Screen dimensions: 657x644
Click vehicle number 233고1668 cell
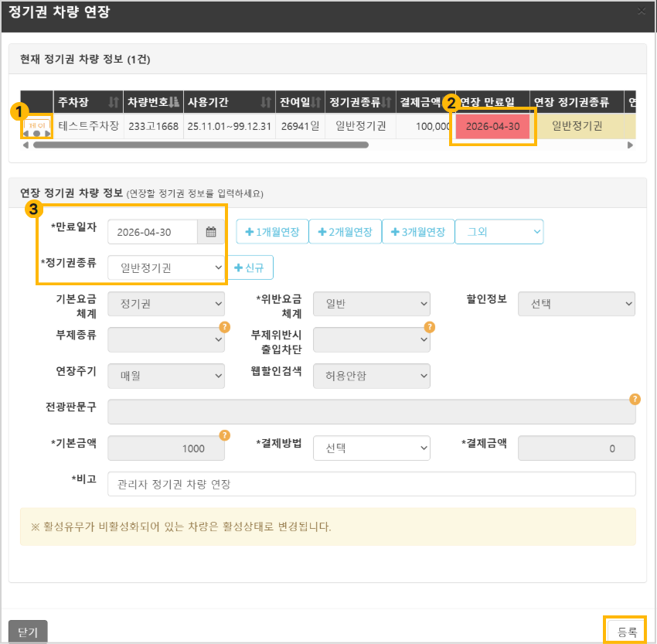pos(153,126)
